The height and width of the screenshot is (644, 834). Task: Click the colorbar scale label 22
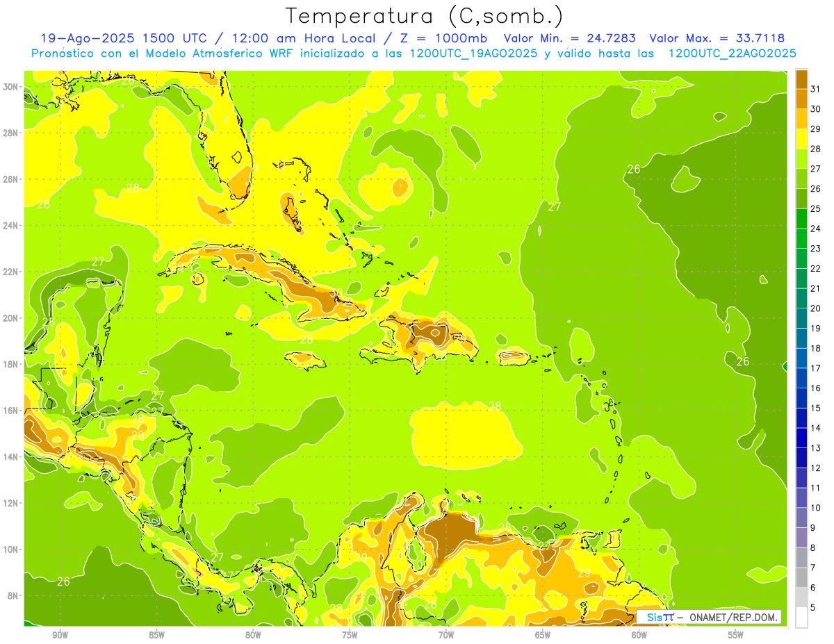coord(816,268)
